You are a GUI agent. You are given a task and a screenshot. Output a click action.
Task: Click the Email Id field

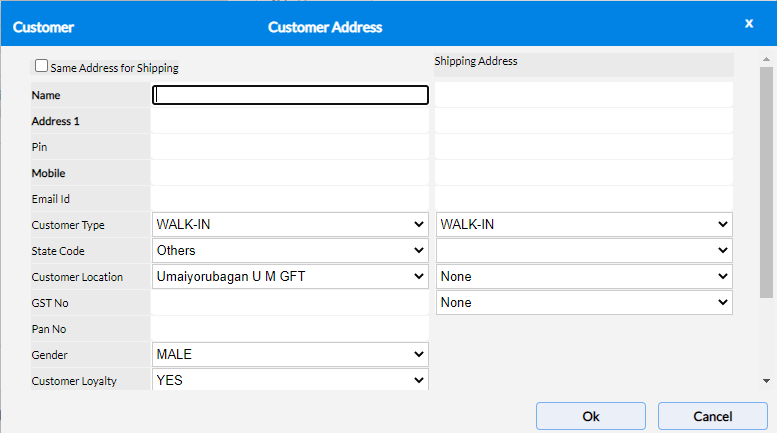pos(290,199)
